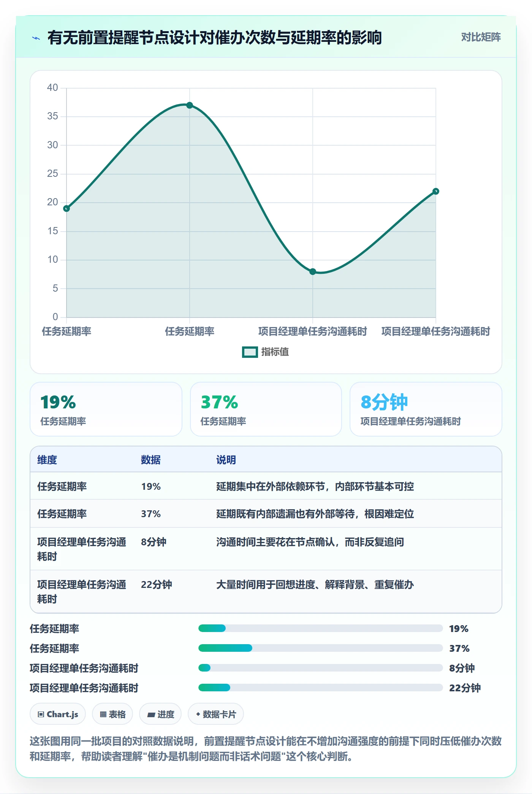Click the 25 label on the y-axis
This screenshot has height=794, width=532.
point(52,173)
